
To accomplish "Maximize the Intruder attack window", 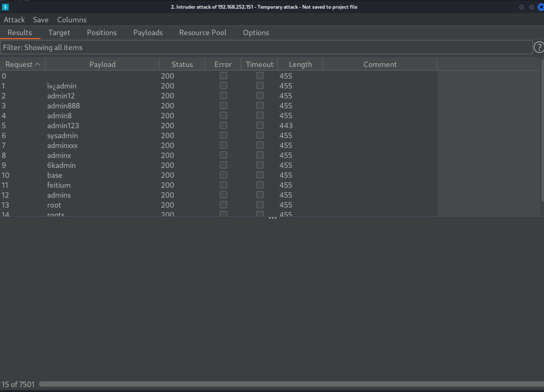I will [531, 7].
